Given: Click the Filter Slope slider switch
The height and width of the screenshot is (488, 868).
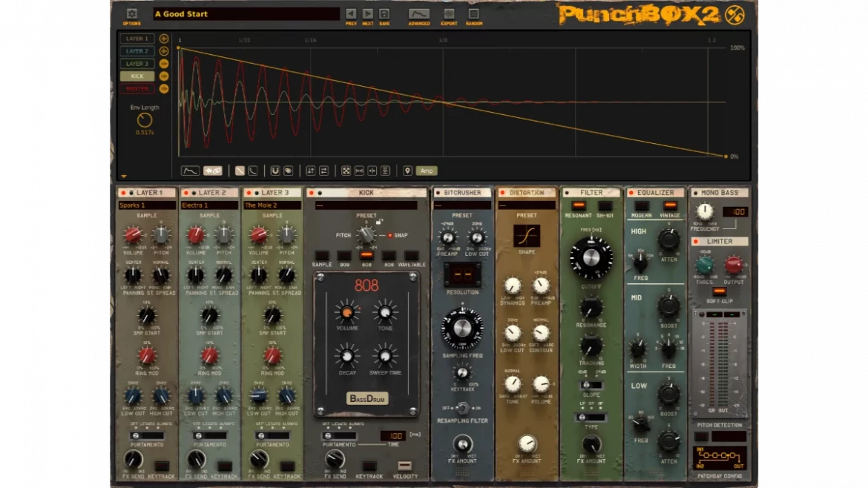Looking at the screenshot, I should [x=591, y=385].
